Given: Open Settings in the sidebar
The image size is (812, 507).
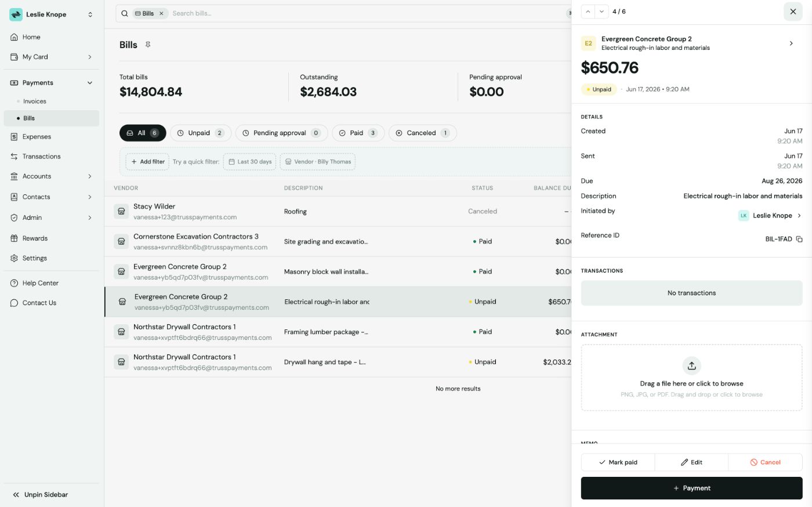Looking at the screenshot, I should point(52,258).
